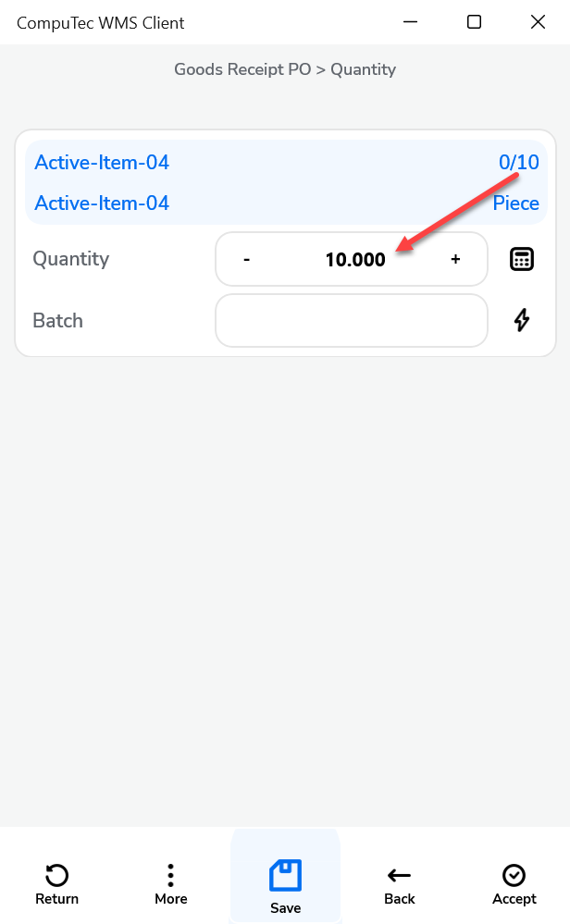Save the goods receipt document
This screenshot has width=570, height=924.
point(285,885)
